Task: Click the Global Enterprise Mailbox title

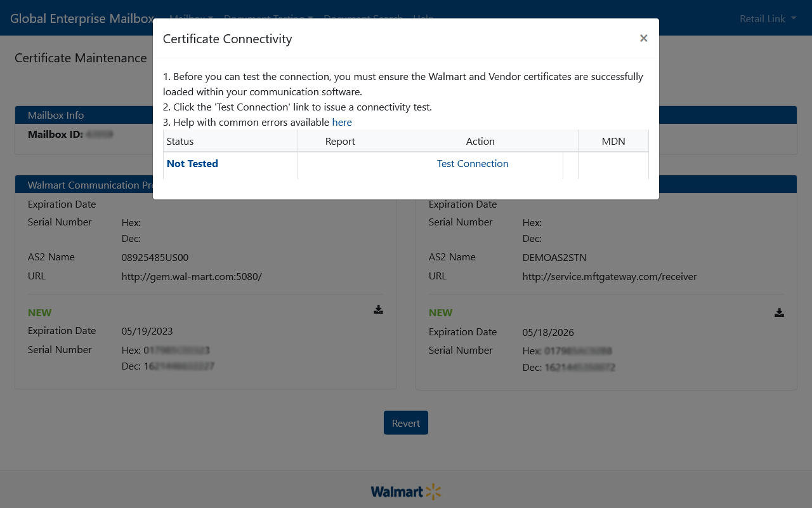Action: [x=82, y=18]
